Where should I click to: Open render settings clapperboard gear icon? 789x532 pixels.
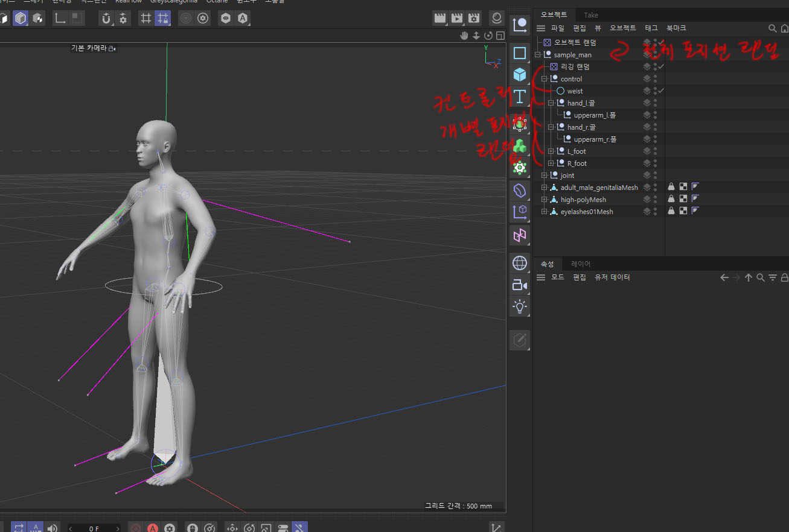(x=474, y=18)
